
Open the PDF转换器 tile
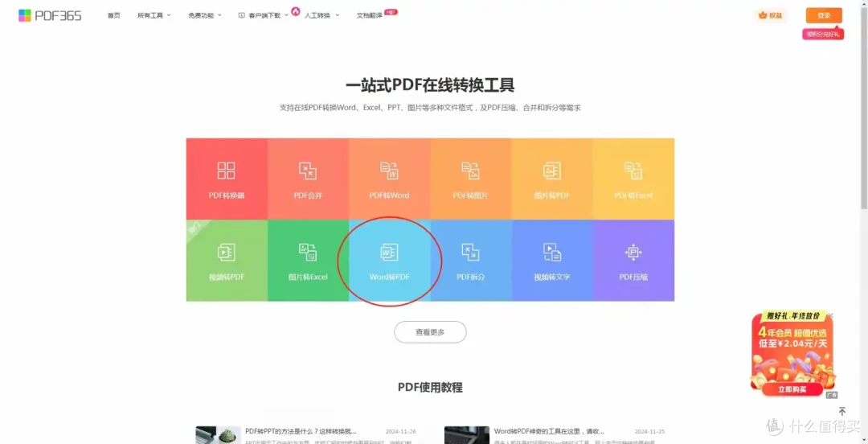point(227,179)
